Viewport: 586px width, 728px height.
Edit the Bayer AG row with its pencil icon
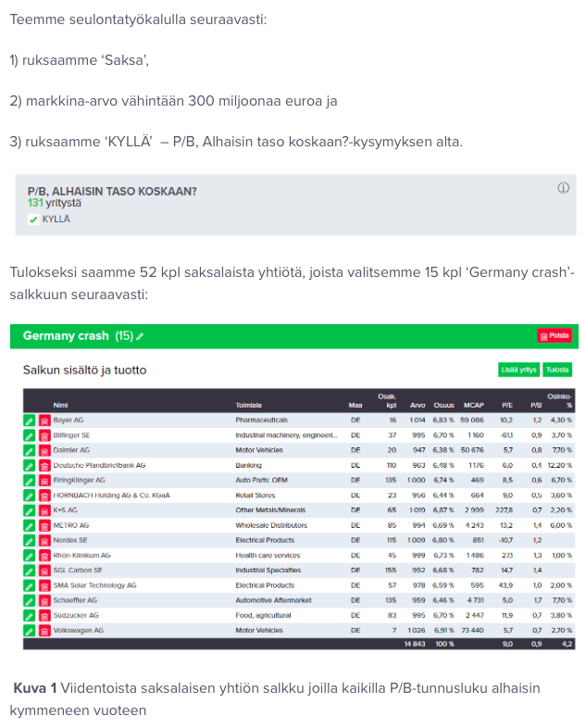[29, 420]
